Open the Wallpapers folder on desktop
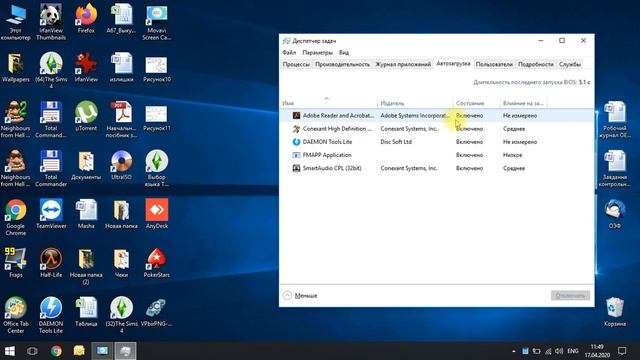Viewport: 640px width, 360px height. tap(16, 68)
